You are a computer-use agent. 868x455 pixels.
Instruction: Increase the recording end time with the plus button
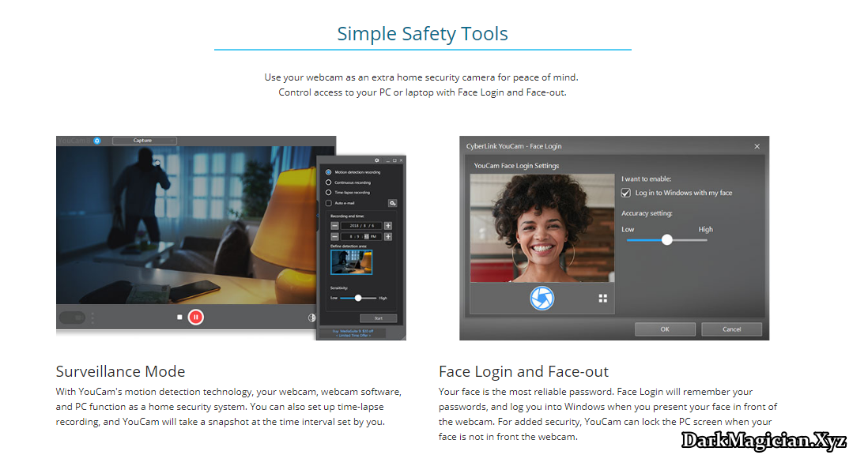[x=388, y=237]
